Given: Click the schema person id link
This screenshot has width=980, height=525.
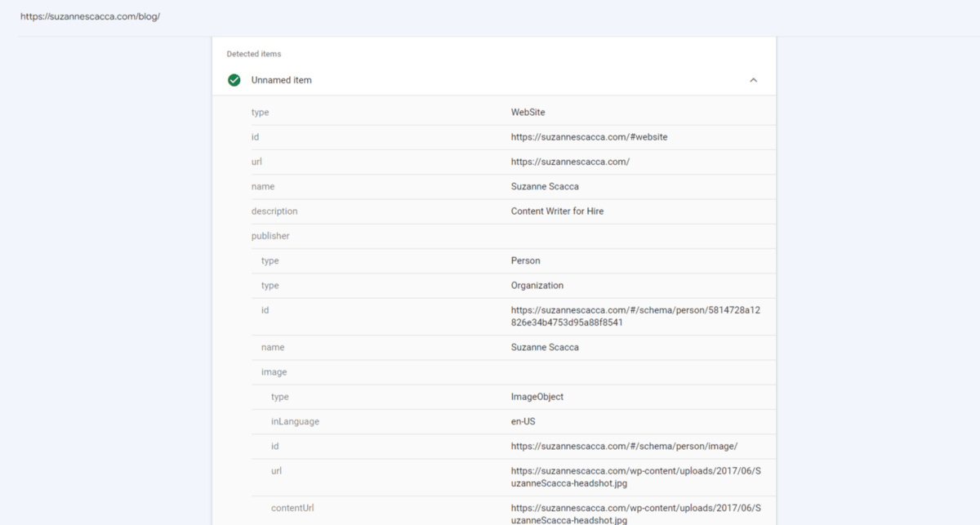Looking at the screenshot, I should pos(635,315).
